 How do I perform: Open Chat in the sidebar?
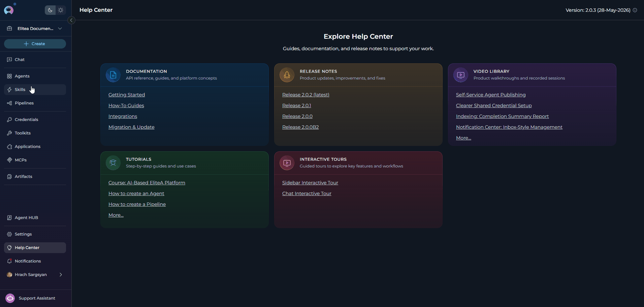coord(35,60)
